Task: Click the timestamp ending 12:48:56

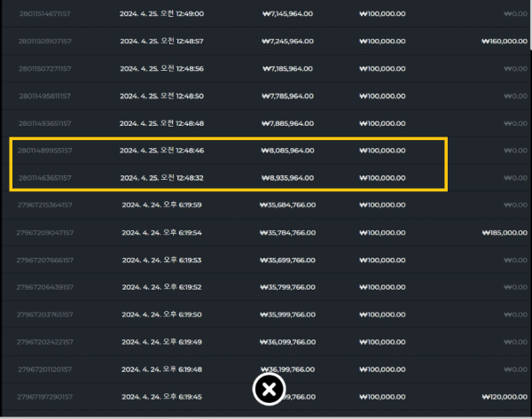Action: (162, 69)
